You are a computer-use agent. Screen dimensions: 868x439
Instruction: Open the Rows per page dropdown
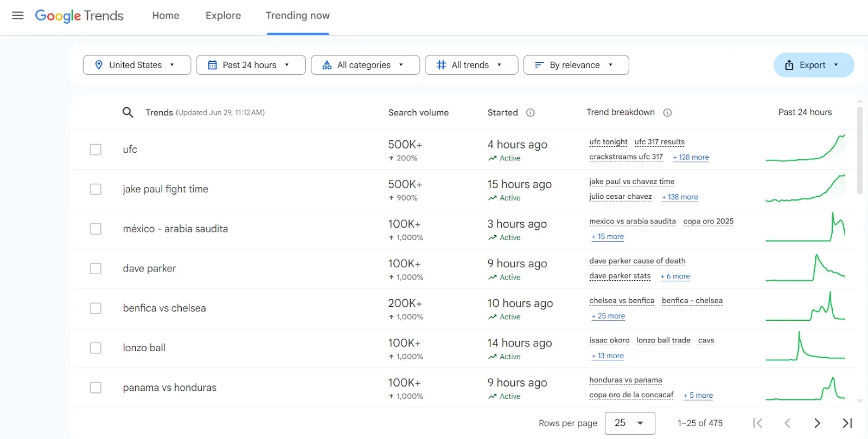pos(630,423)
